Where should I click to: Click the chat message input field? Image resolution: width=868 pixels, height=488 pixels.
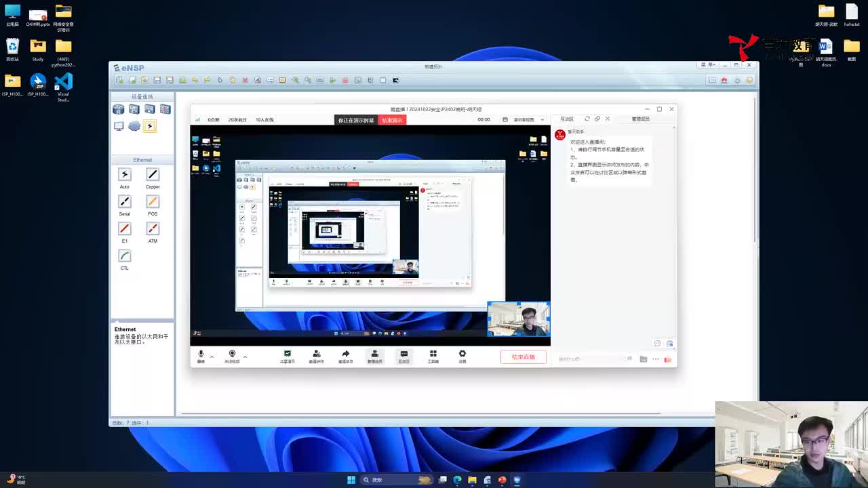[x=590, y=359]
